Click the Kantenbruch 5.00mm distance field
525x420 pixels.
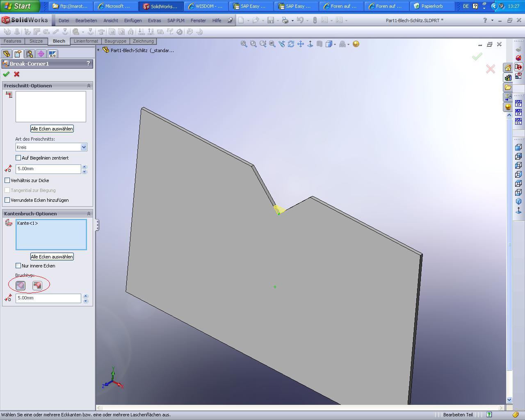point(48,298)
